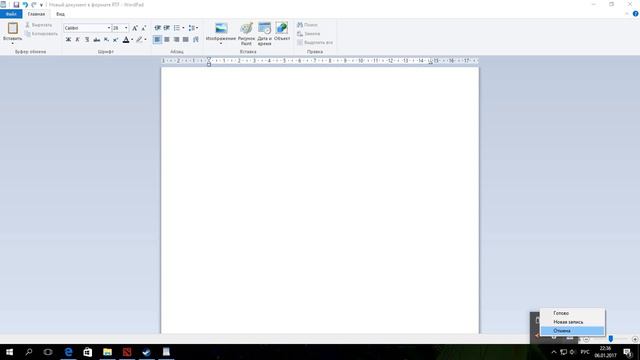
Task: Toggle bold formatting Ж
Action: pos(68,40)
